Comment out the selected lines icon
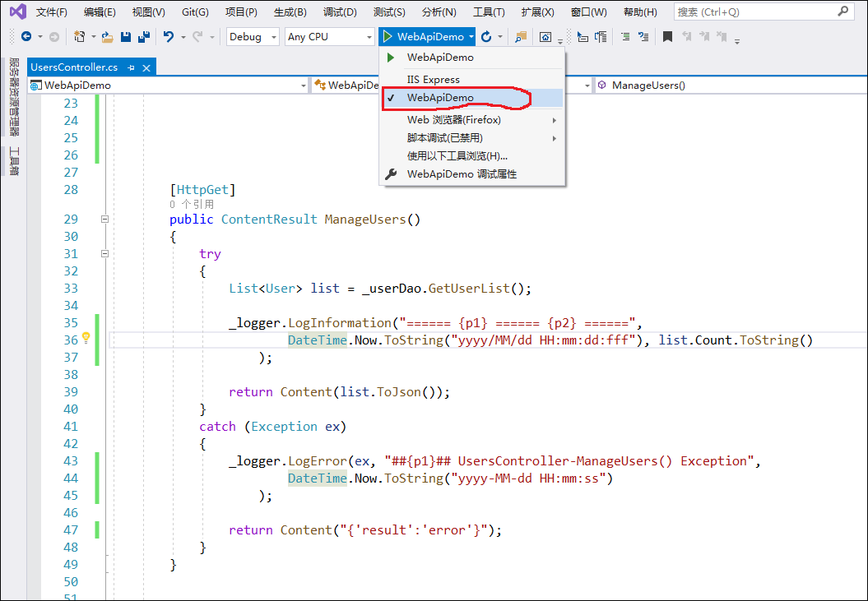This screenshot has width=868, height=601. [625, 37]
